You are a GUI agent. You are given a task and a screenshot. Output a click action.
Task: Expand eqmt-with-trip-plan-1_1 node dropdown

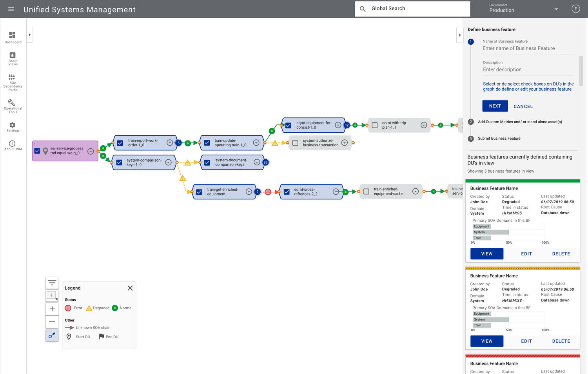tap(424, 125)
